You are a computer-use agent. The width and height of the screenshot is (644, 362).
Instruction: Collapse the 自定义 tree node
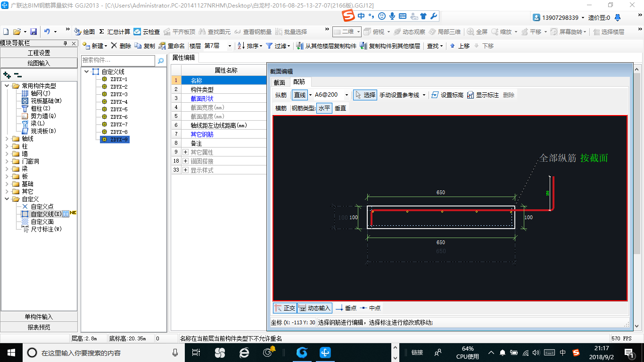[x=7, y=199]
